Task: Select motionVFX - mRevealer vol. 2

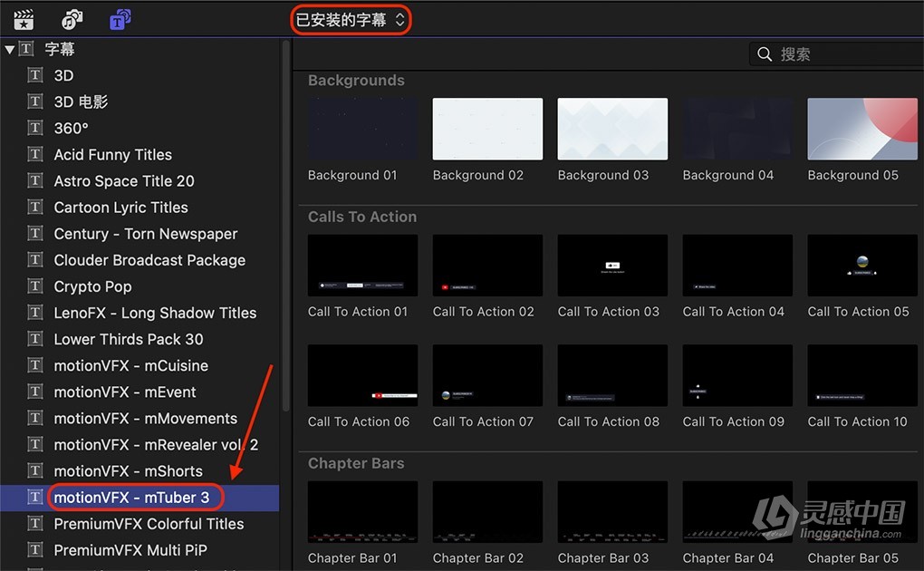Action: click(156, 445)
